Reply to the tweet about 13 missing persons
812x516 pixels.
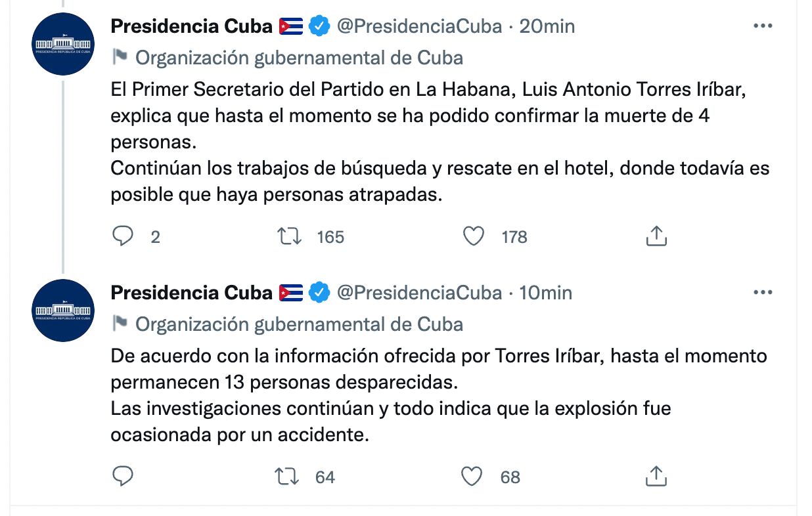[123, 477]
